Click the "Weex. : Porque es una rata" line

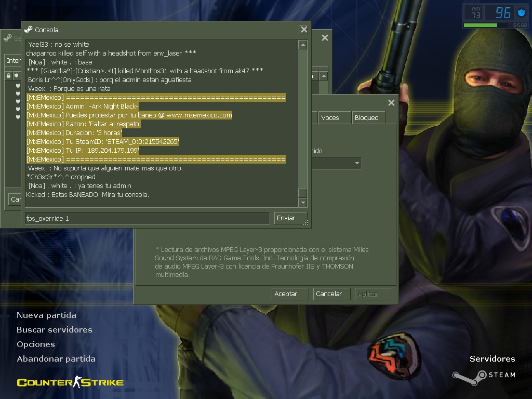pos(69,88)
